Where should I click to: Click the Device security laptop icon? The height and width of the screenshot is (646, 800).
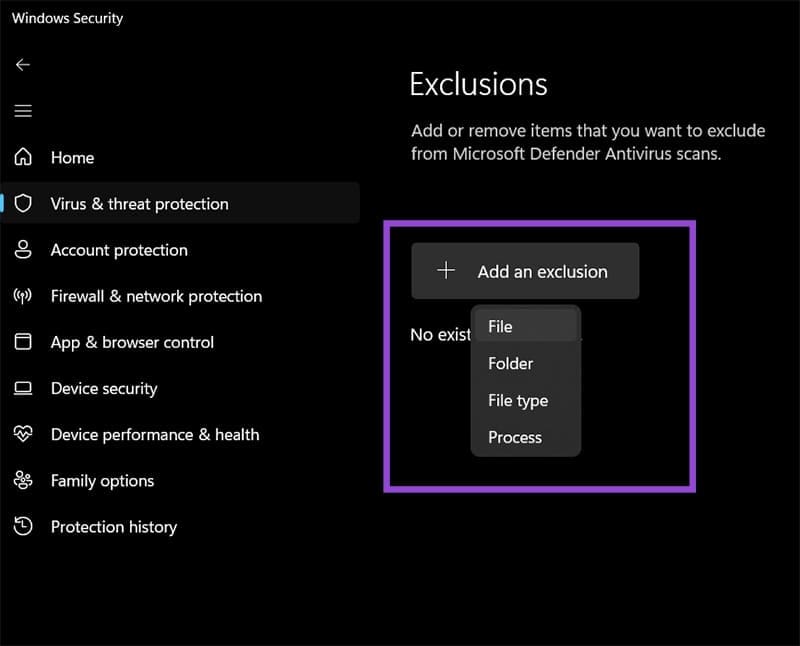point(23,388)
